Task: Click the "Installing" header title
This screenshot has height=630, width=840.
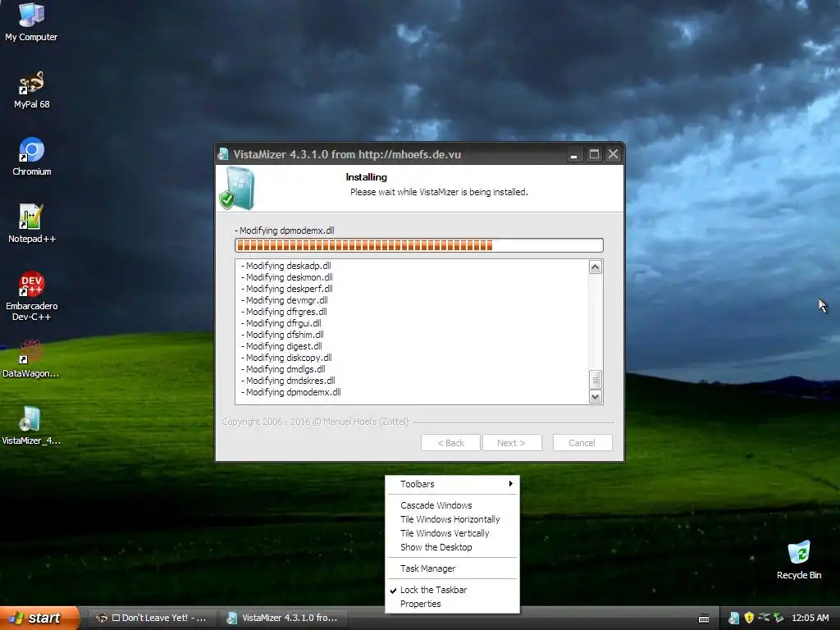Action: coord(367,177)
